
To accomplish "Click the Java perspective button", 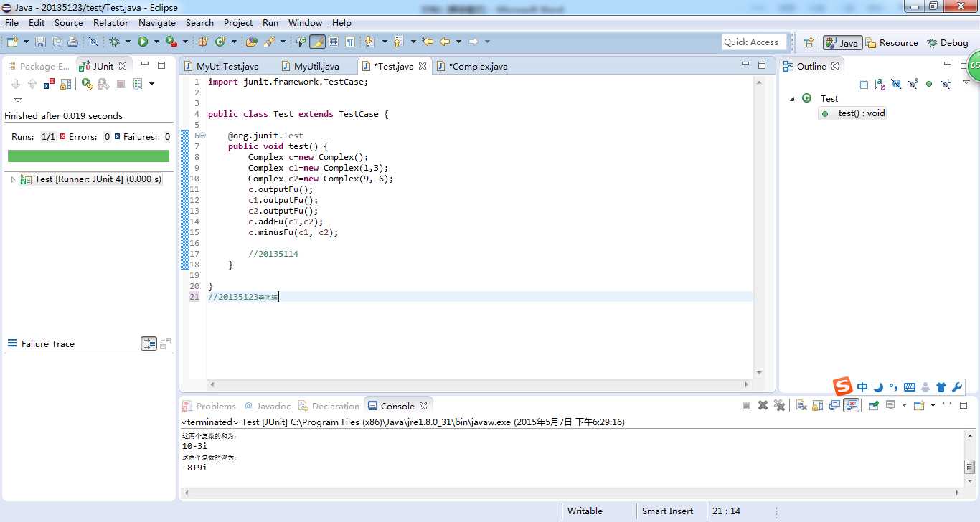I will tap(842, 43).
